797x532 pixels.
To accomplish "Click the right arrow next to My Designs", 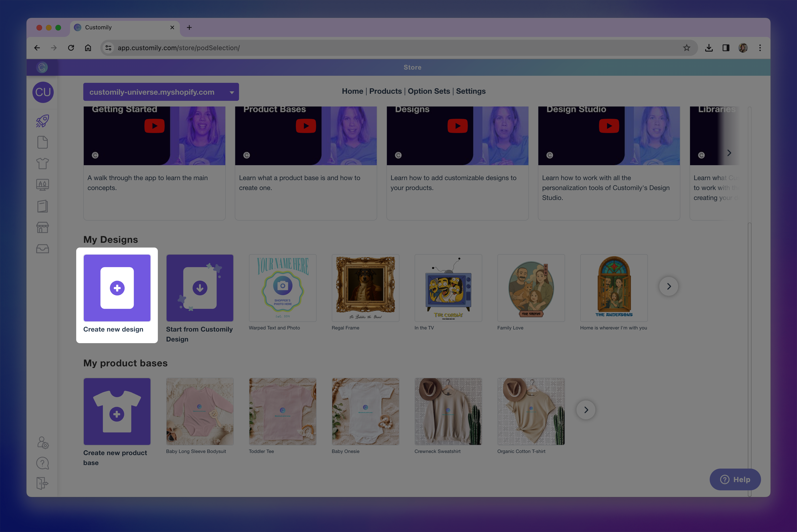I will (669, 286).
